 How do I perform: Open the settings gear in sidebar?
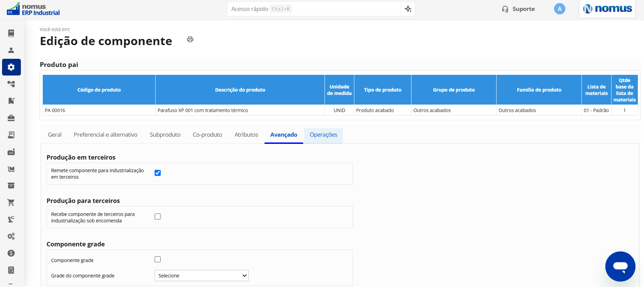coord(11,67)
